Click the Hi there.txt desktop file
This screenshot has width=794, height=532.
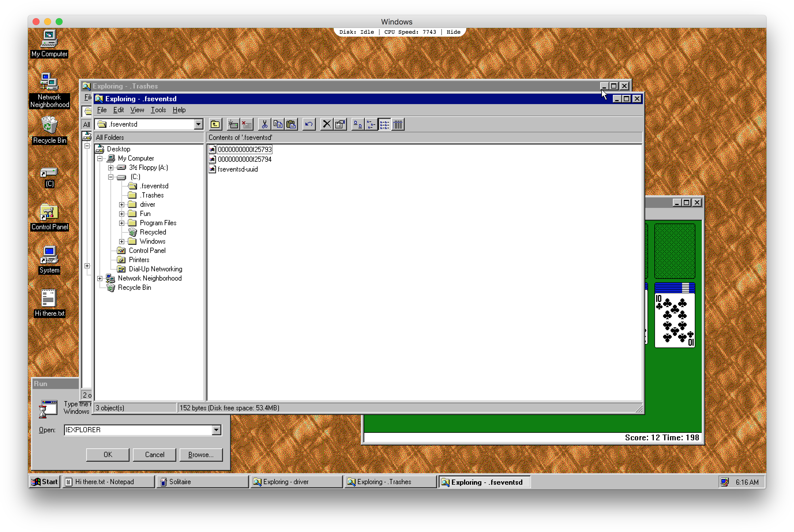[x=50, y=303]
